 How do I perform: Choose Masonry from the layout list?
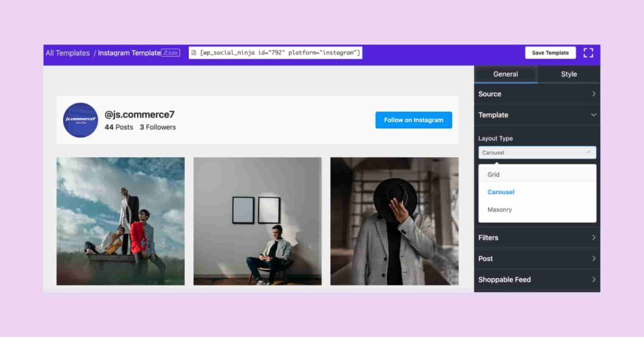click(x=500, y=209)
